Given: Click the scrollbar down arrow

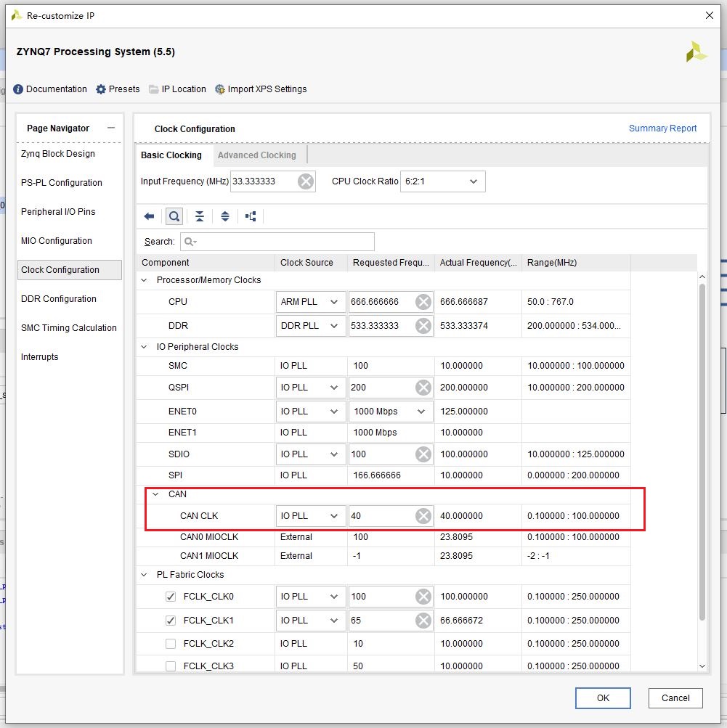Looking at the screenshot, I should (x=702, y=666).
